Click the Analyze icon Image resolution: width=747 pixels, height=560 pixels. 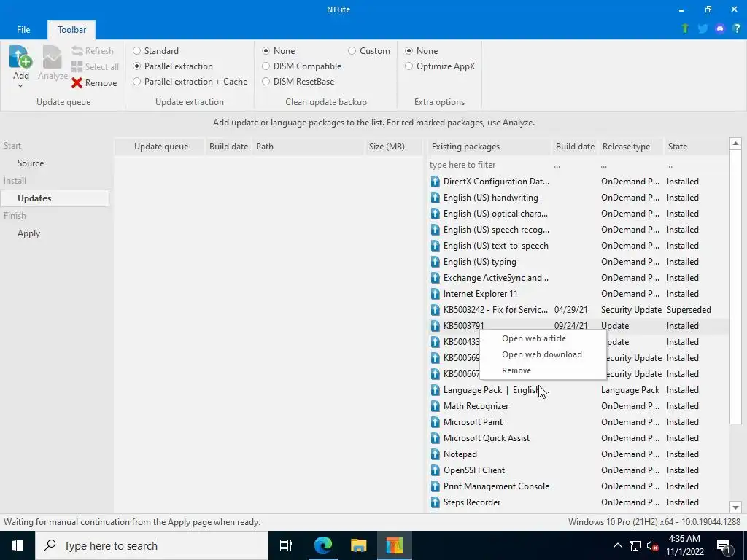53,57
